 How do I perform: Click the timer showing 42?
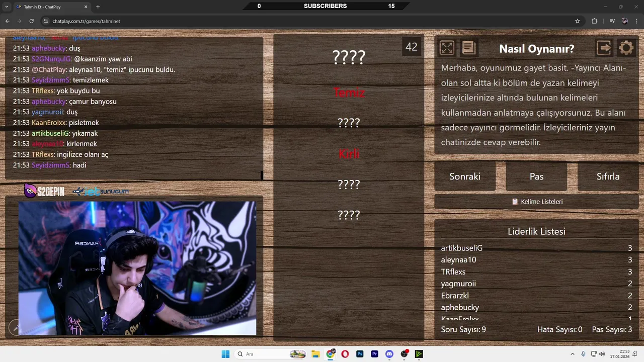[x=412, y=47]
